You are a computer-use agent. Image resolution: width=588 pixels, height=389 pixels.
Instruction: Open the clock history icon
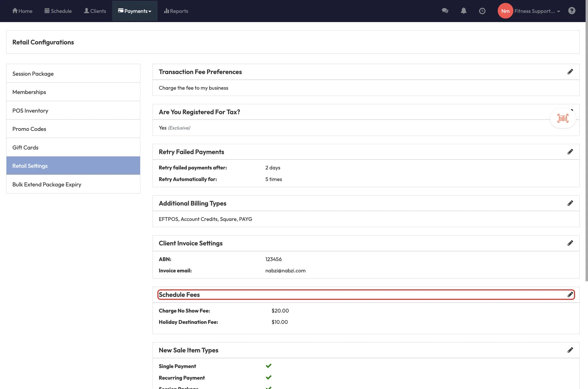click(482, 11)
